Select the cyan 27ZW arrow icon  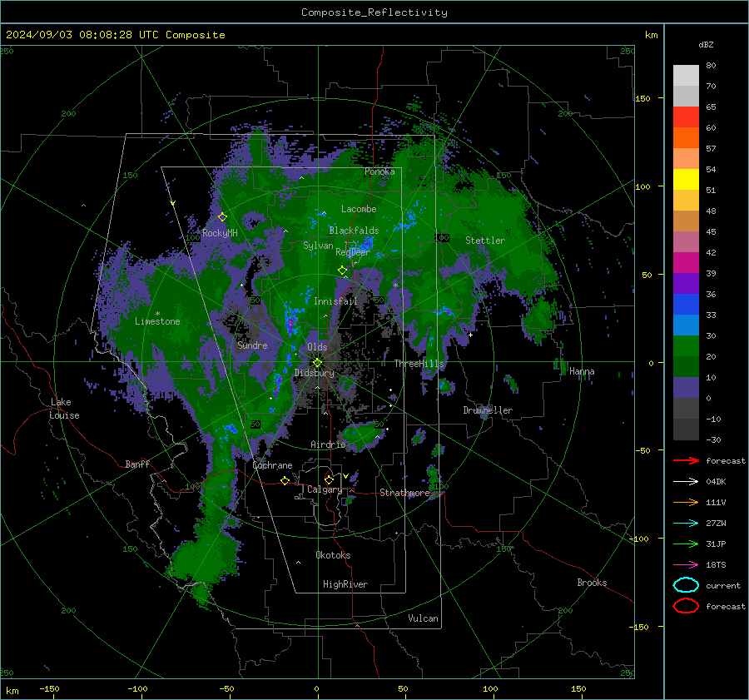(x=686, y=524)
